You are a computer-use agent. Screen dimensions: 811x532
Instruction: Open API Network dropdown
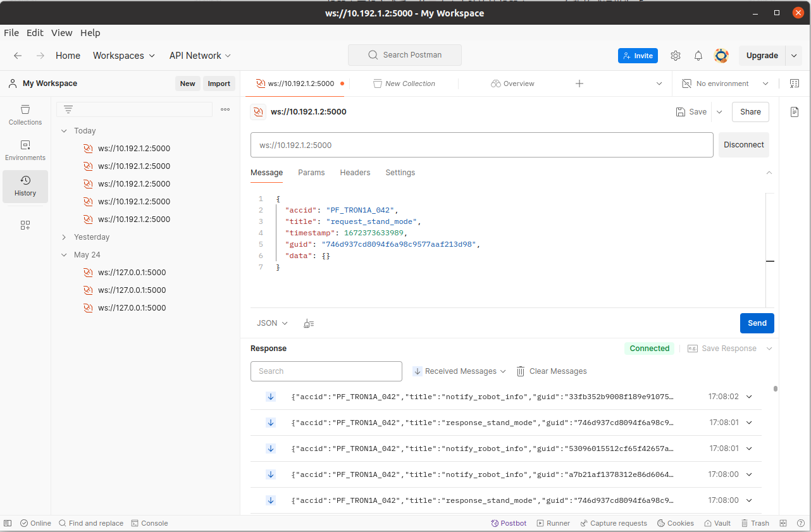tap(200, 56)
